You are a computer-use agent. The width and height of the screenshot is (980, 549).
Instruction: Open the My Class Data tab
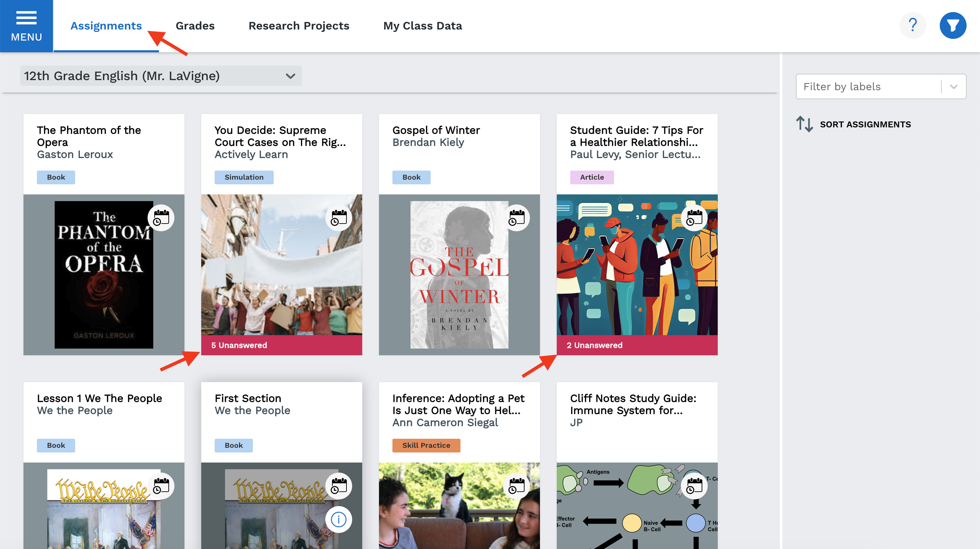coord(423,26)
